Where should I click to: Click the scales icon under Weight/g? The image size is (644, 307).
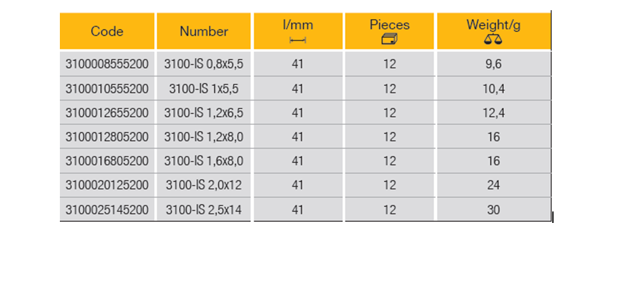(493, 39)
